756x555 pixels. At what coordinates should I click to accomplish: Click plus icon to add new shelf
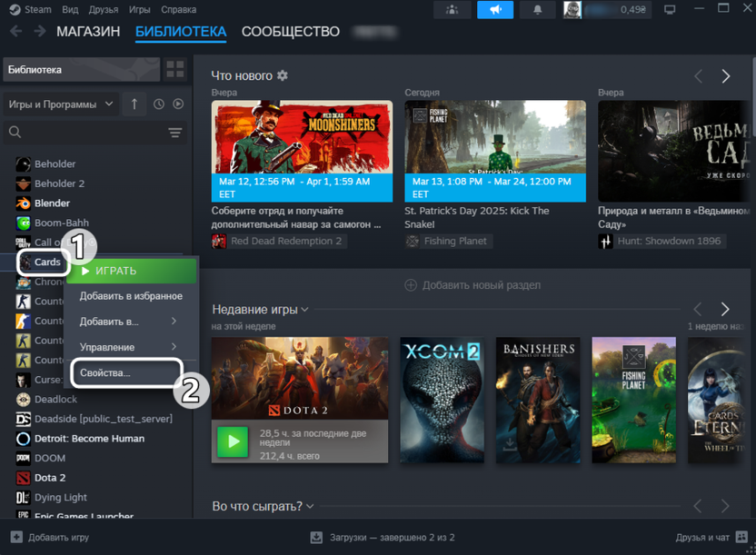coord(411,285)
